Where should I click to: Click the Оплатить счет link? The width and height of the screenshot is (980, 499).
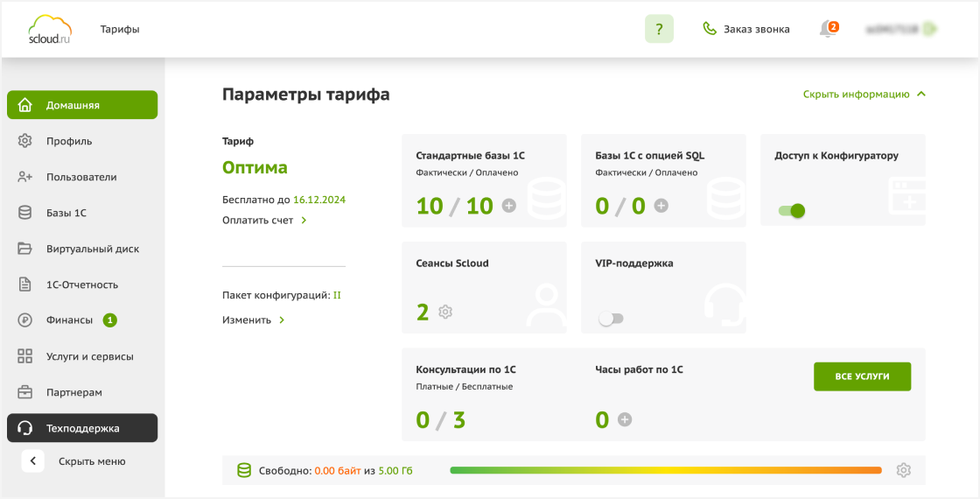257,220
